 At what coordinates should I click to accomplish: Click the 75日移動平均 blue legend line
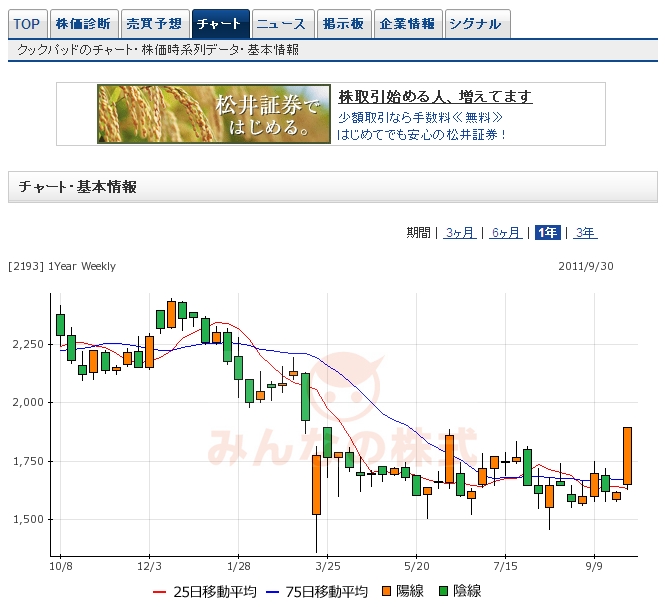[264, 592]
